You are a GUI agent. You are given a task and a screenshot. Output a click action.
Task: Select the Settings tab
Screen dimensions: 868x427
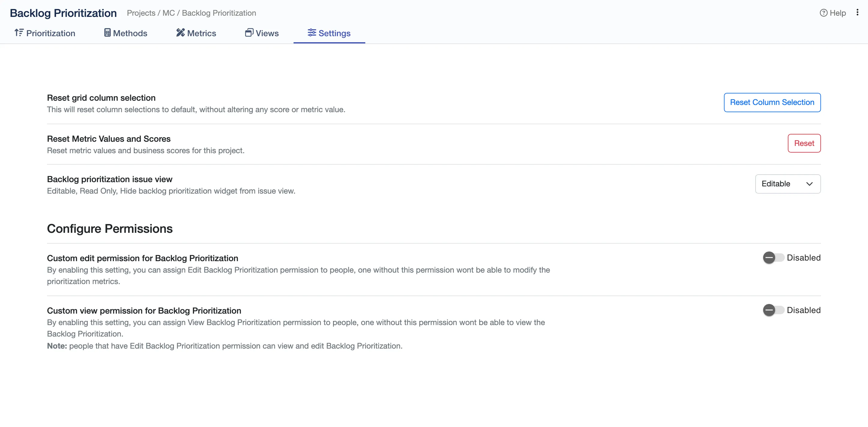click(329, 33)
